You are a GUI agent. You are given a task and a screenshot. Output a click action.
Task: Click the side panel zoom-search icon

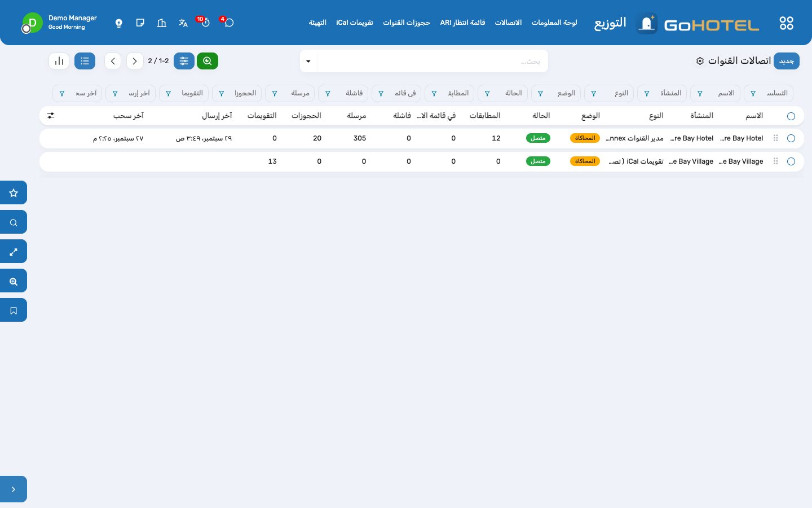[14, 281]
